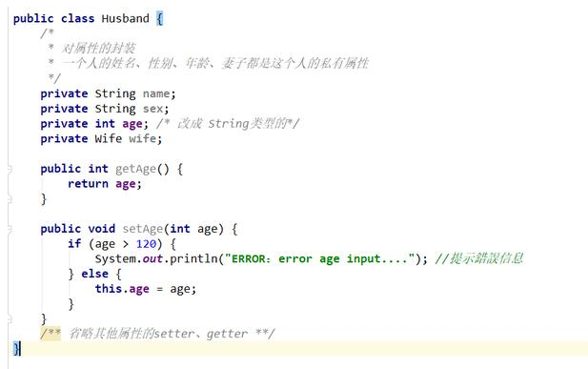588x369 pixels.
Task: Click the getAge method name
Action: [135, 169]
